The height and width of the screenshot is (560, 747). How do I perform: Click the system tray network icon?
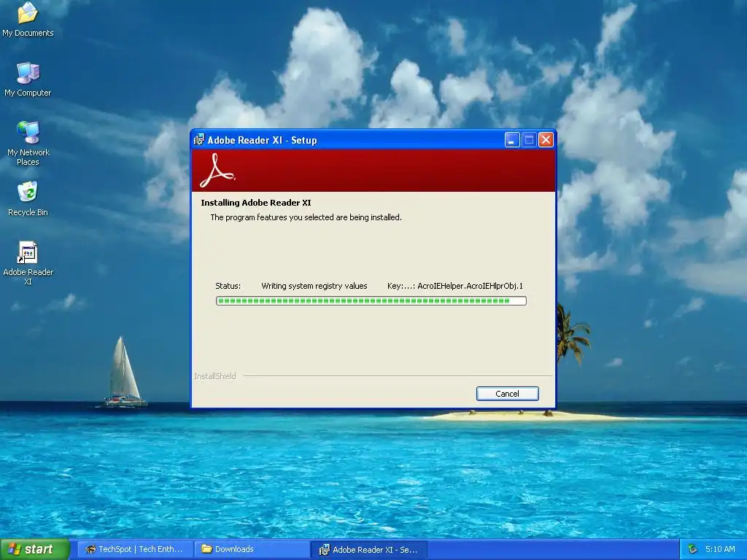692,550
